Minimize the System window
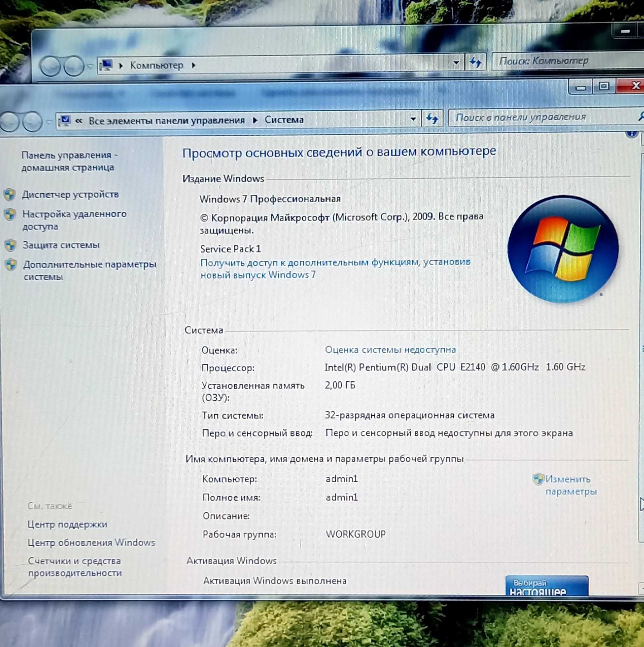Image resolution: width=644 pixels, height=647 pixels. pyautogui.click(x=580, y=87)
